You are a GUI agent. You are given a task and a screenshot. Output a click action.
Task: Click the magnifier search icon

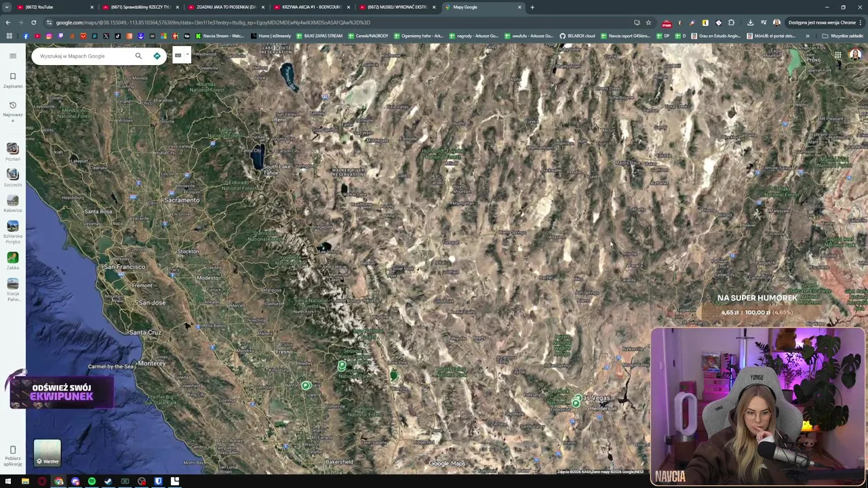tap(138, 56)
